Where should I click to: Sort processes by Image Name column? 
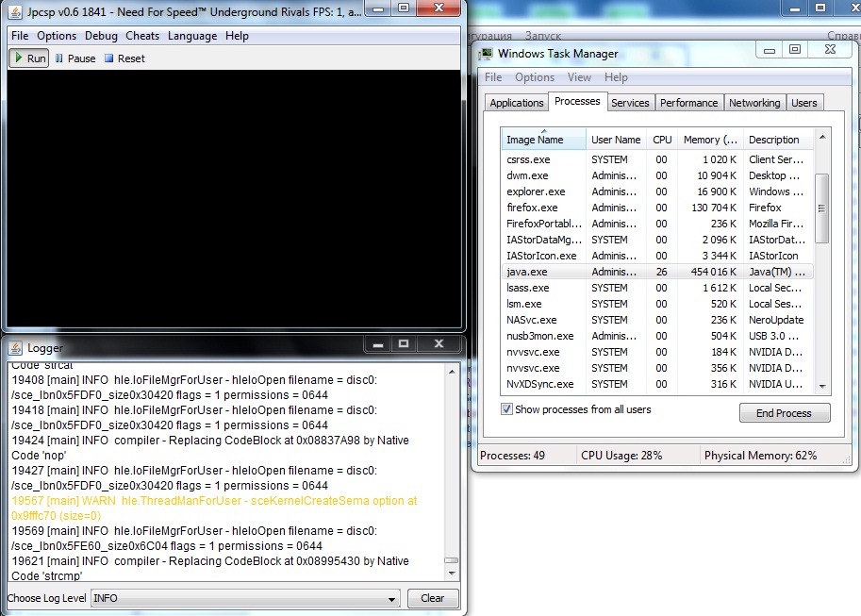click(x=543, y=140)
